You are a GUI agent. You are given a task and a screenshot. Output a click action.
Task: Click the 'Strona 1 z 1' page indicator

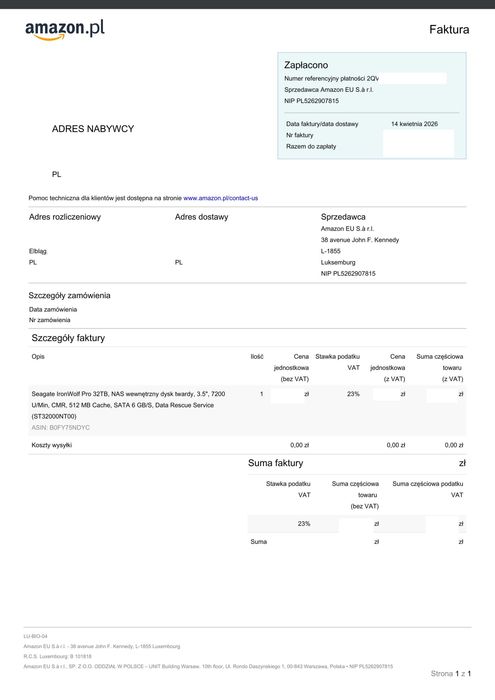click(x=451, y=673)
